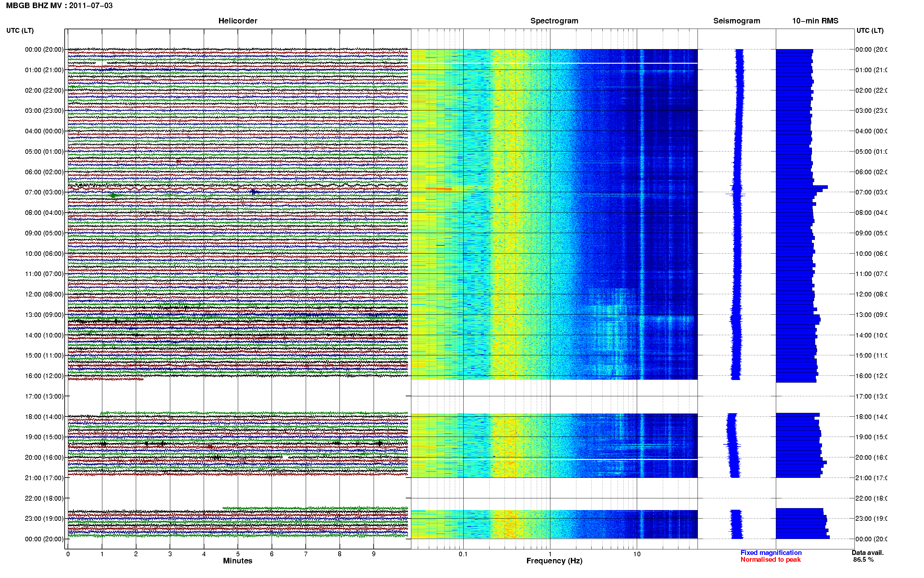The image size is (924, 578).
Task: Select the 13:00 (09:00) time label on left
Action: pyautogui.click(x=44, y=315)
